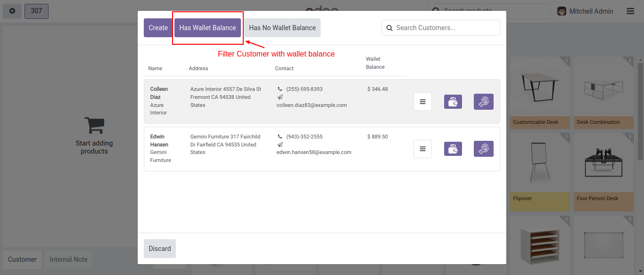Image resolution: width=644 pixels, height=275 pixels.
Task: Add a new order with plus icon
Action: (x=12, y=11)
